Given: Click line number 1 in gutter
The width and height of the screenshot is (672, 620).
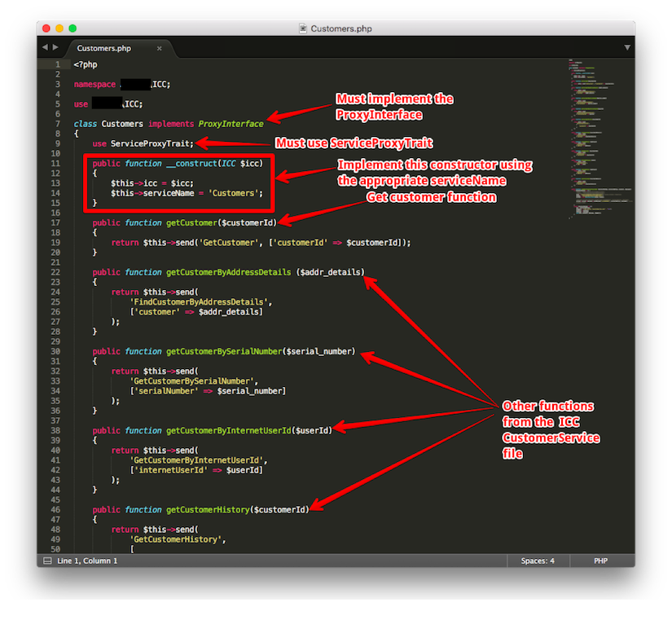Looking at the screenshot, I should (58, 64).
